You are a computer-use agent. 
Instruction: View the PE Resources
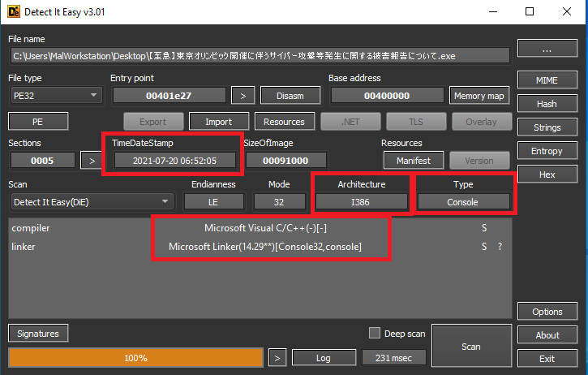284,122
